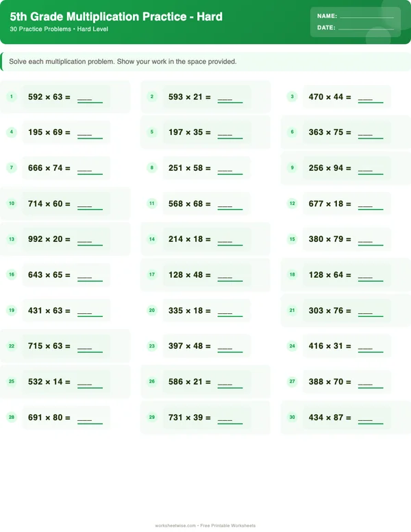411x532 pixels.
Task: Select answer line for 731 × 39
Action: click(230, 420)
